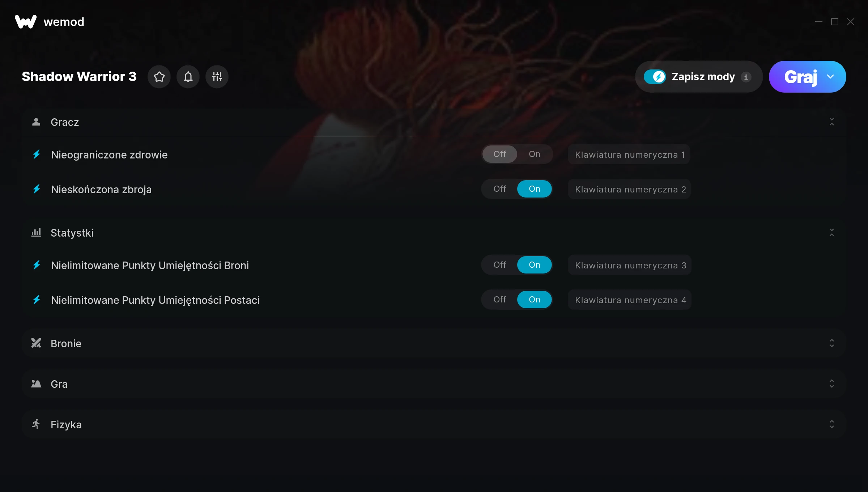Open the Graj button dropdown arrow
This screenshot has width=868, height=492.
(x=830, y=77)
